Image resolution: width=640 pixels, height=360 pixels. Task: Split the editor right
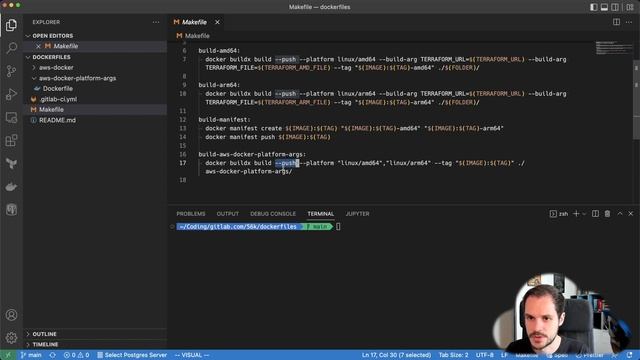click(616, 22)
